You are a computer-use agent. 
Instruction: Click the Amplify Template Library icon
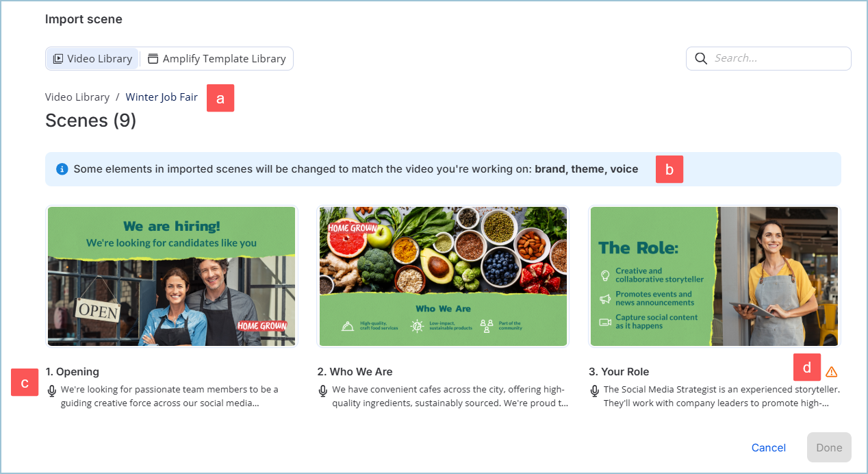pos(153,59)
